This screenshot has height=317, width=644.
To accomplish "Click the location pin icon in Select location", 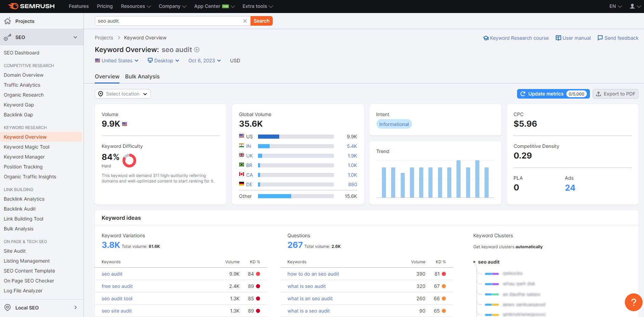I will [x=101, y=94].
